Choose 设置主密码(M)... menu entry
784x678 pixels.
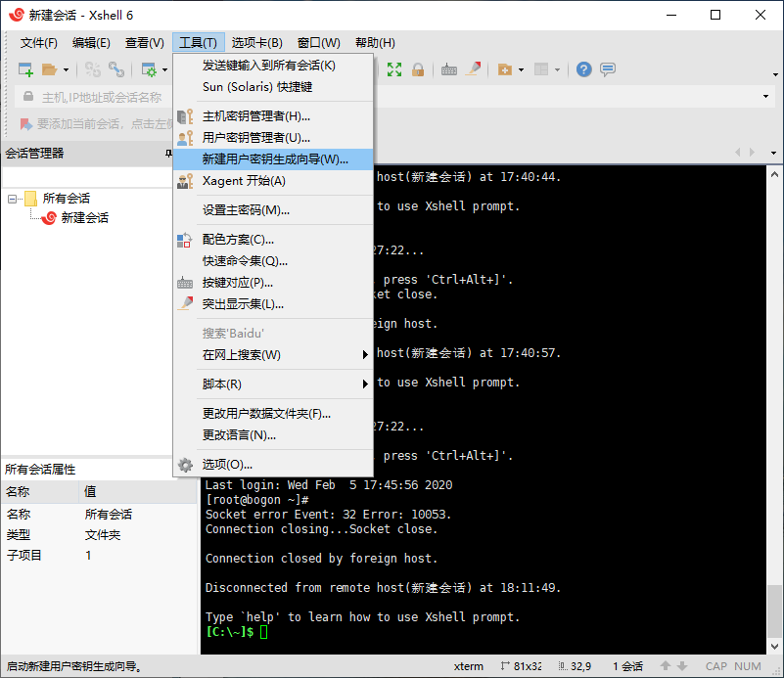pyautogui.click(x=273, y=210)
